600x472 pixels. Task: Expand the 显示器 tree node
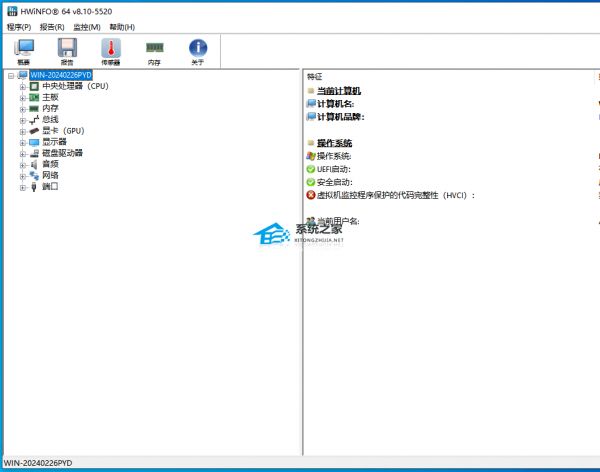tap(23, 143)
